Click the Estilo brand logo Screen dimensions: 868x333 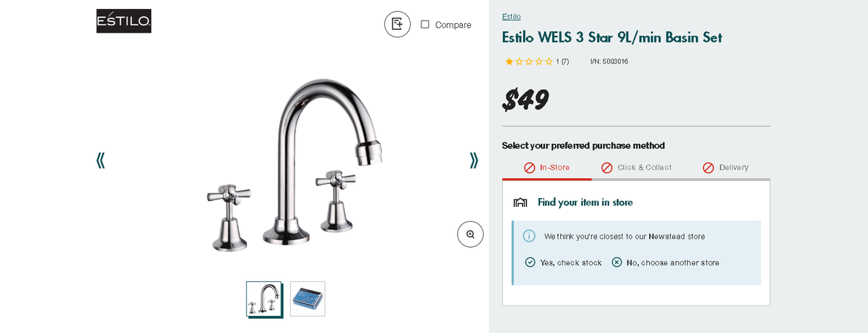point(124,21)
